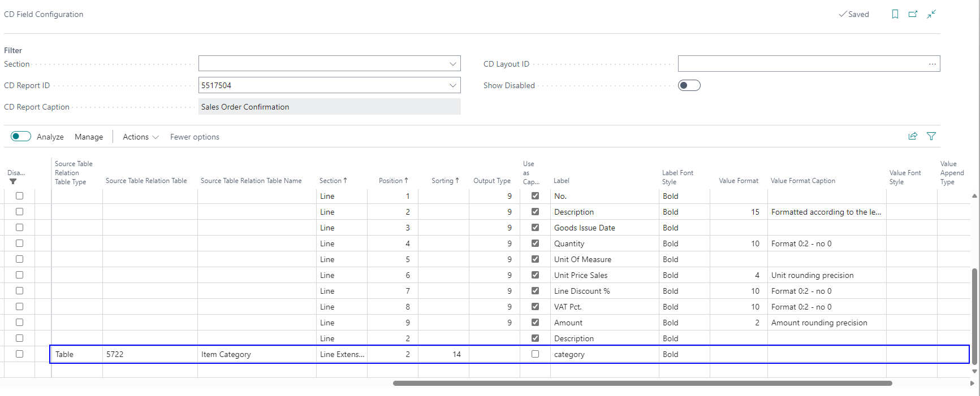Sort by the Sorting column header
Viewport: 980px width, 396px height.
pos(445,181)
